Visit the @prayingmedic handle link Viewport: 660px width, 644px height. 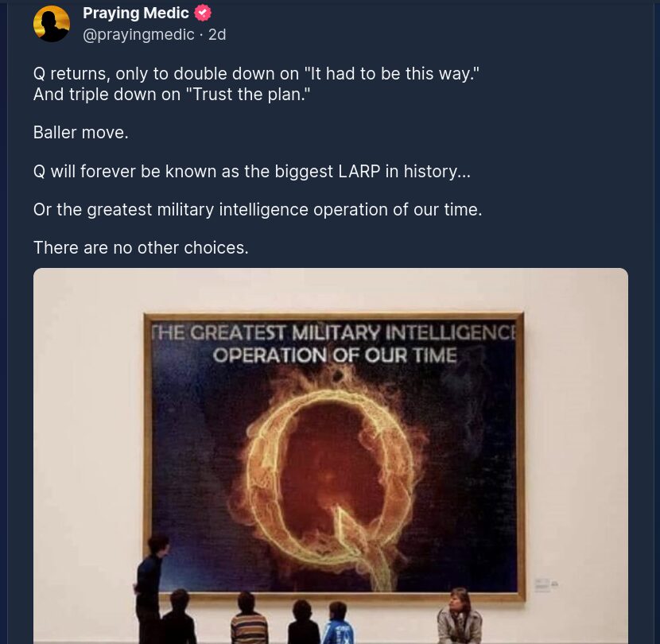pos(138,34)
